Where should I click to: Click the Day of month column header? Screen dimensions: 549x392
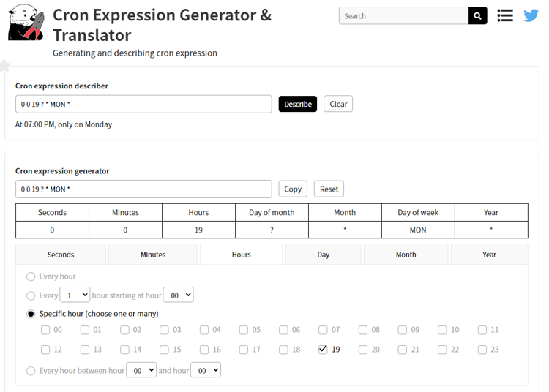click(x=272, y=213)
